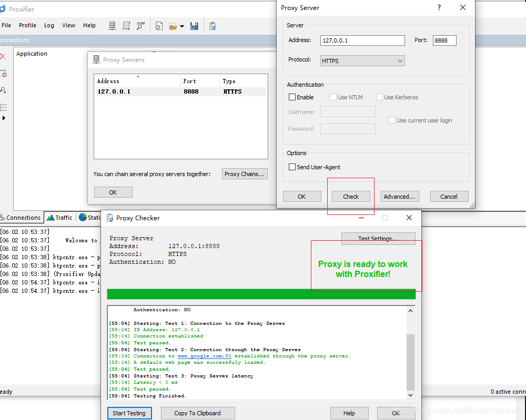Image resolution: width=526 pixels, height=420 pixels.
Task: Click the Type column header
Action: point(243,81)
